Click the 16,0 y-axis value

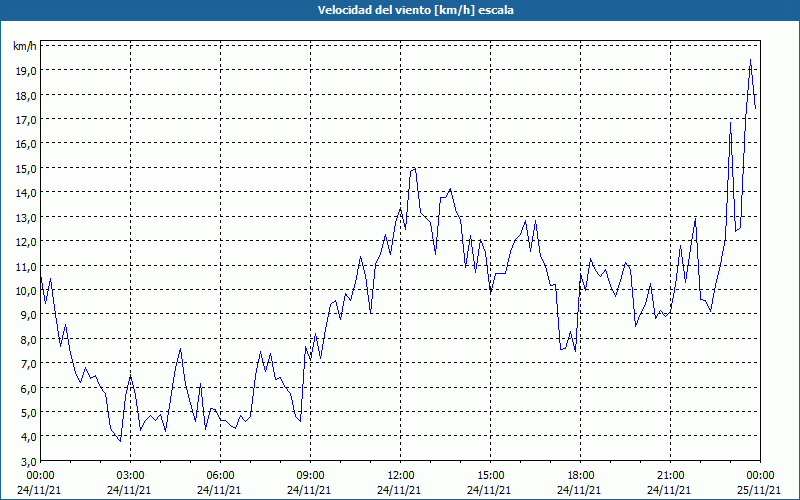pyautogui.click(x=27, y=144)
